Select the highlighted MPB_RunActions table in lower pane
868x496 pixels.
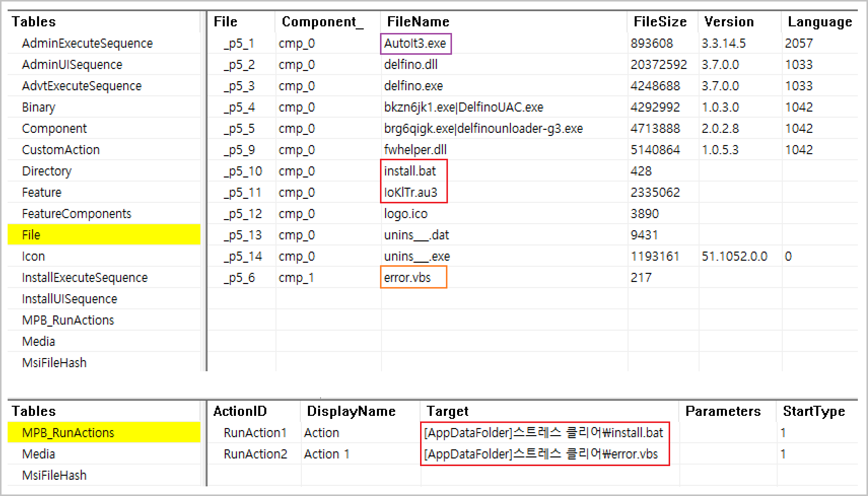coord(68,433)
